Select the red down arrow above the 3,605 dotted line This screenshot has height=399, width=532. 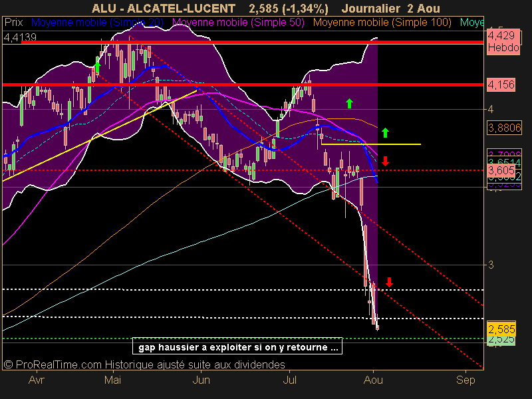(x=385, y=161)
